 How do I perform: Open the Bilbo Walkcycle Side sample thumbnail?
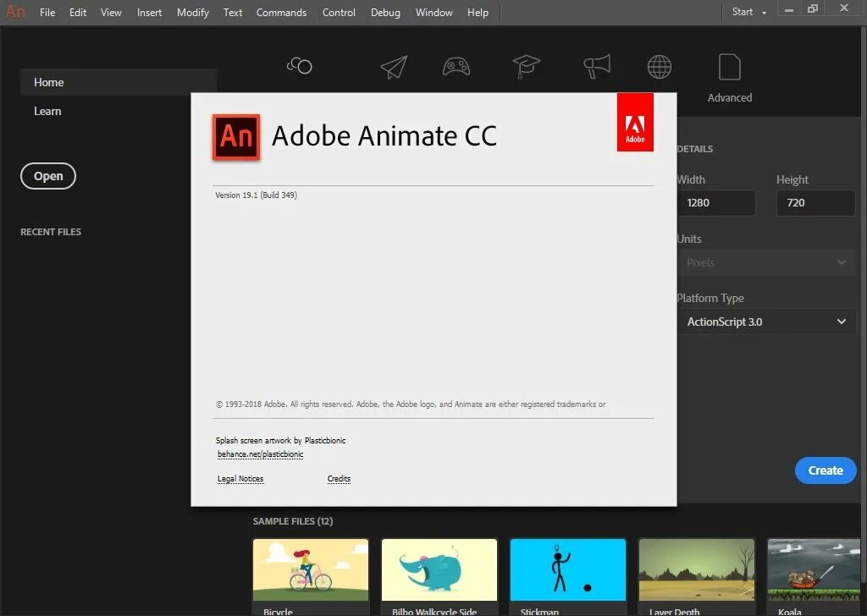pyautogui.click(x=439, y=569)
